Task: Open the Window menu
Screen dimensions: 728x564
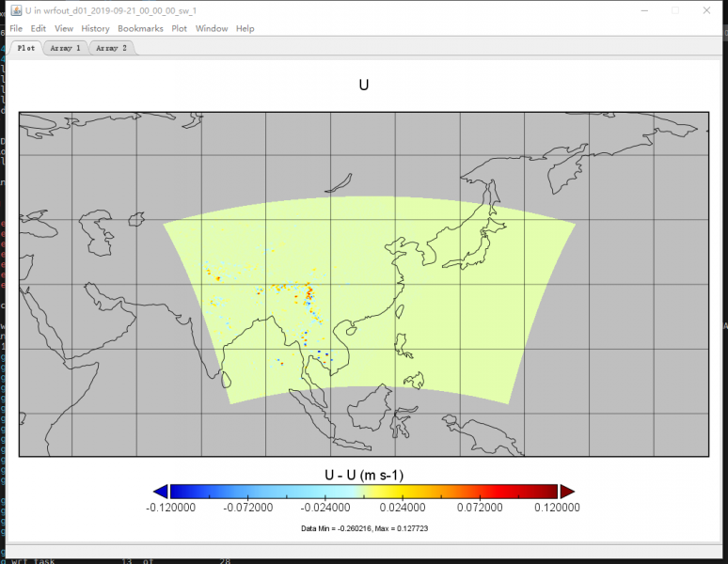Action: click(212, 28)
